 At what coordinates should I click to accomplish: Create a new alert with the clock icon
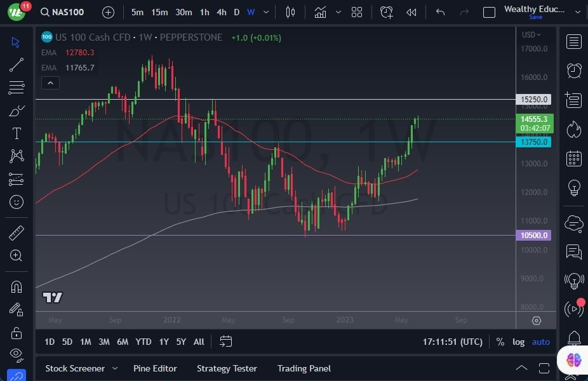point(387,11)
